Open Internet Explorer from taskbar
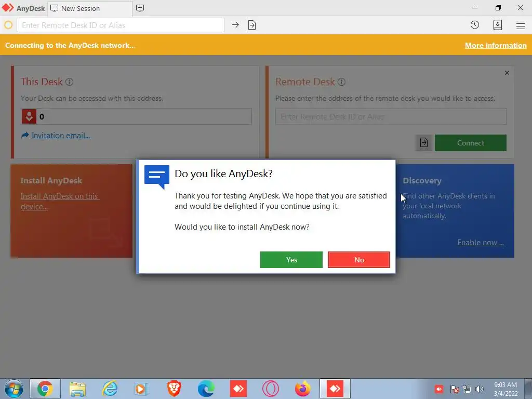 (110, 389)
